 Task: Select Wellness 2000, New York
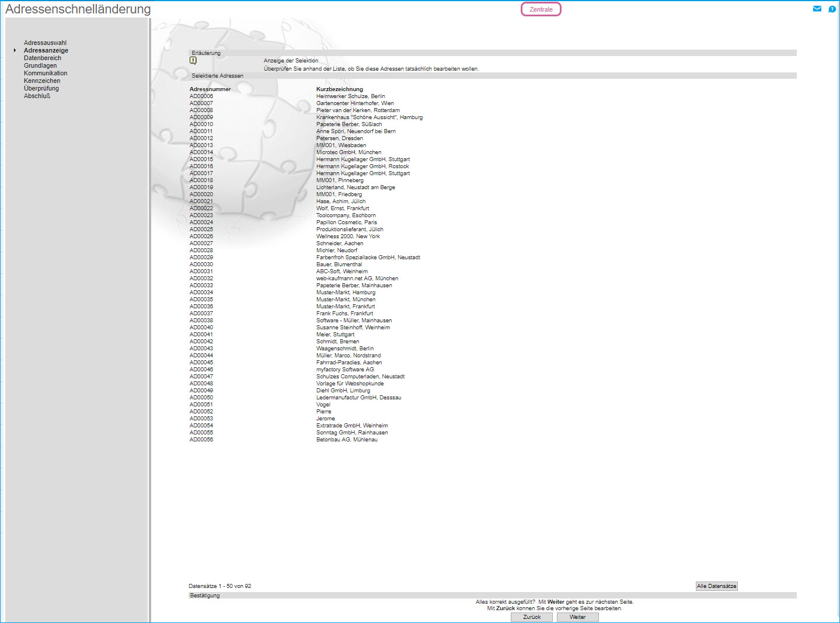tap(348, 236)
